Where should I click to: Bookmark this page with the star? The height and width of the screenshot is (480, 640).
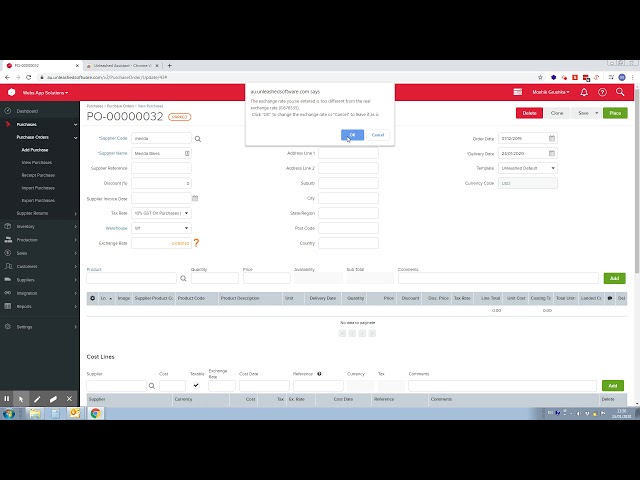coord(540,77)
